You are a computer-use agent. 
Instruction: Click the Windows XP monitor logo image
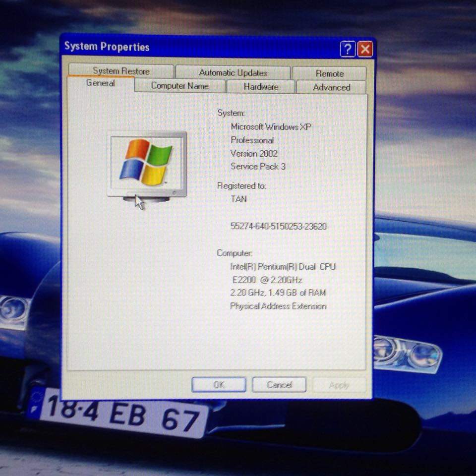point(147,167)
